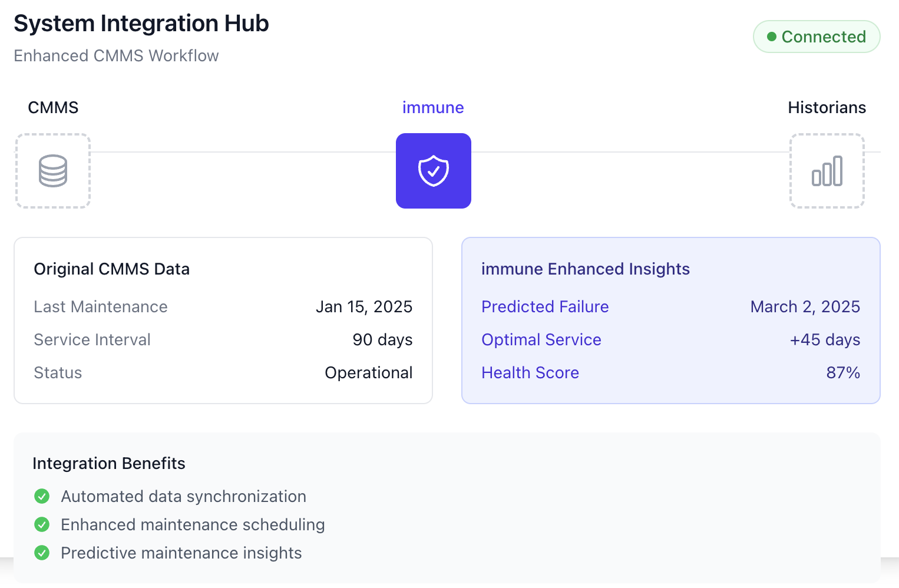
Task: Click the Enhanced CMMS Workflow subtitle
Action: click(116, 55)
